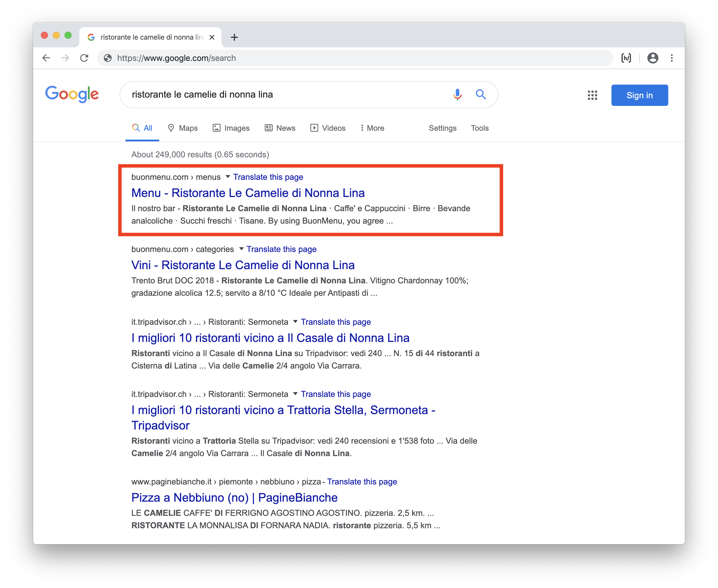
Task: Switch to the Maps tab
Action: pos(183,128)
